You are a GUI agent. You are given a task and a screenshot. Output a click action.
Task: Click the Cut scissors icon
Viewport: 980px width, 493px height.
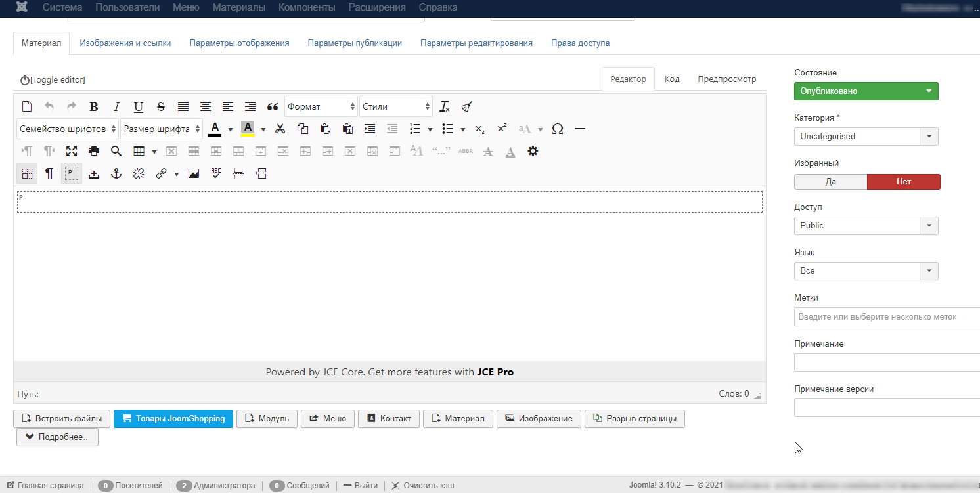(x=280, y=129)
